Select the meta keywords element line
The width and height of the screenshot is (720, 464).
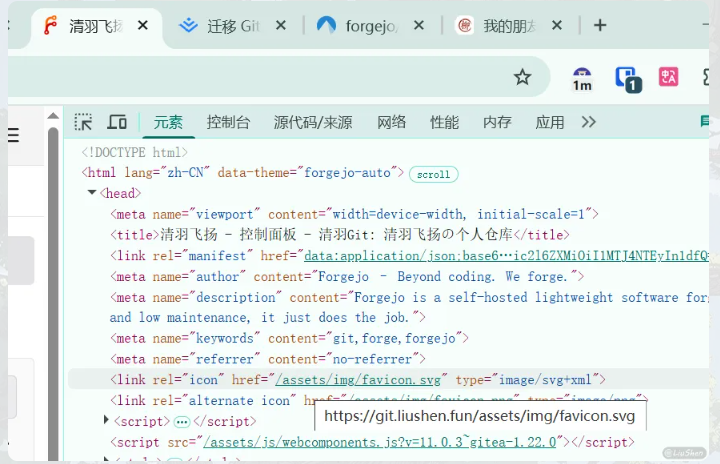289,339
